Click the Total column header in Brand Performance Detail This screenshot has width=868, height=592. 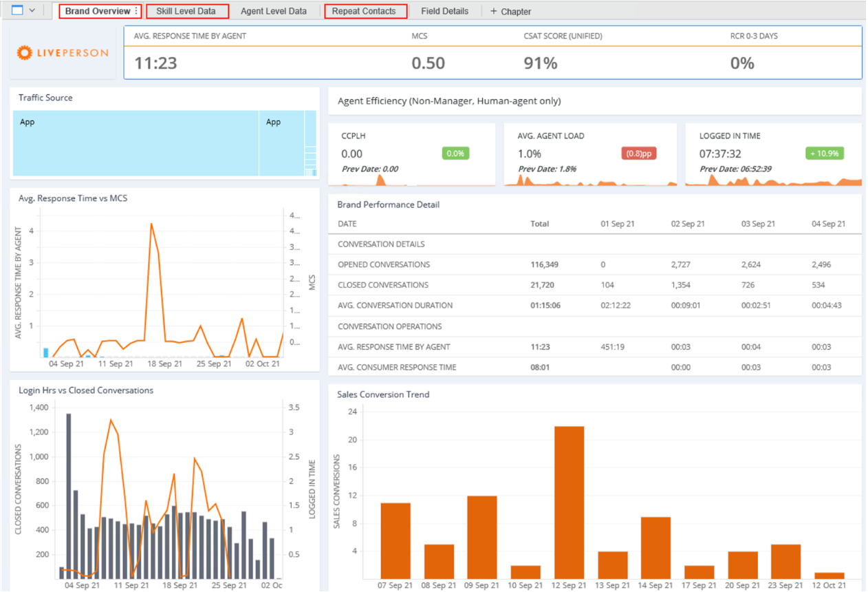(x=541, y=224)
